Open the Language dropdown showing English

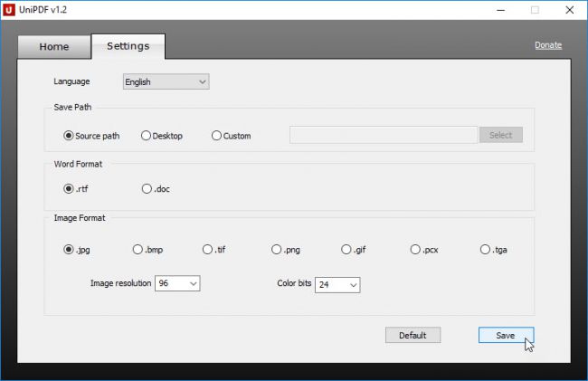coord(166,81)
